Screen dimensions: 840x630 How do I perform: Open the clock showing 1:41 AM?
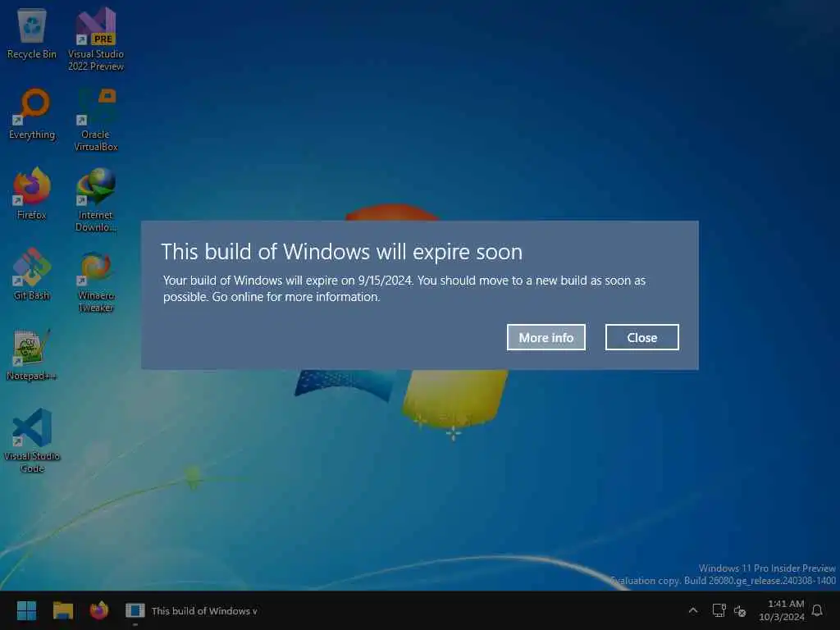click(782, 610)
